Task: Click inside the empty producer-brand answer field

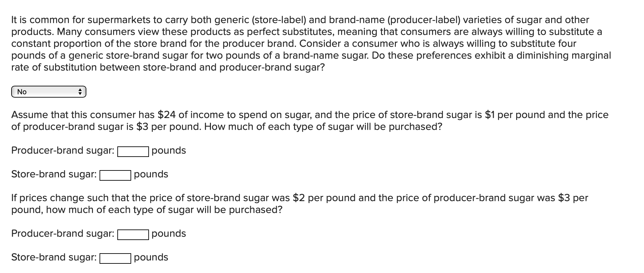Action: pyautogui.click(x=132, y=152)
